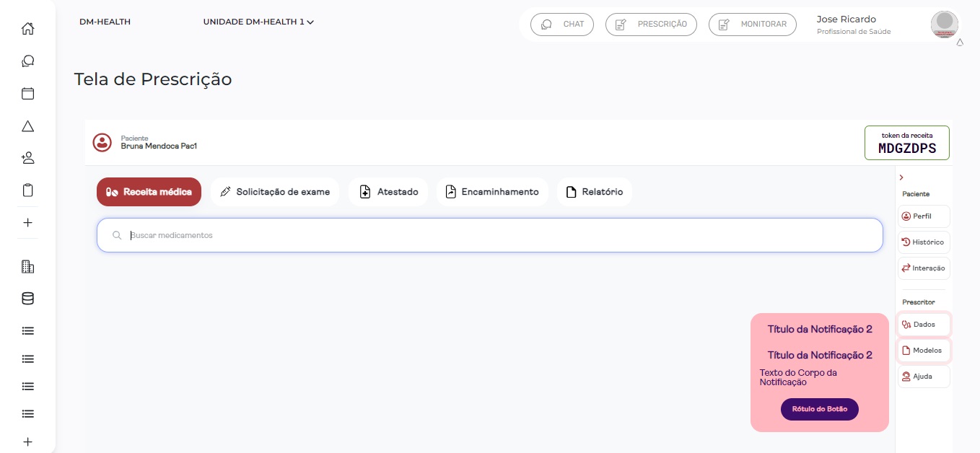980x453 pixels.
Task: Switch to the Solicitação de exame tab
Action: coord(275,192)
